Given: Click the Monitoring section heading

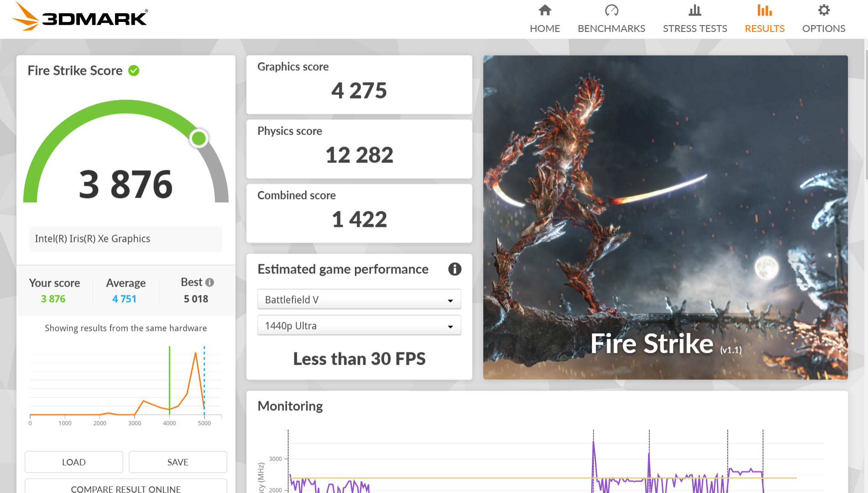Looking at the screenshot, I should pyautogui.click(x=290, y=406).
